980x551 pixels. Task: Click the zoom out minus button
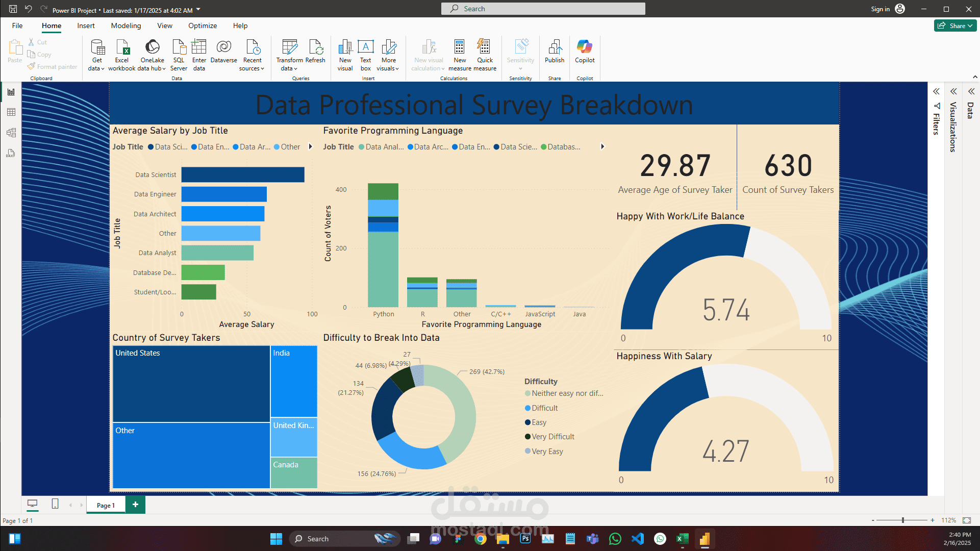pyautogui.click(x=873, y=520)
